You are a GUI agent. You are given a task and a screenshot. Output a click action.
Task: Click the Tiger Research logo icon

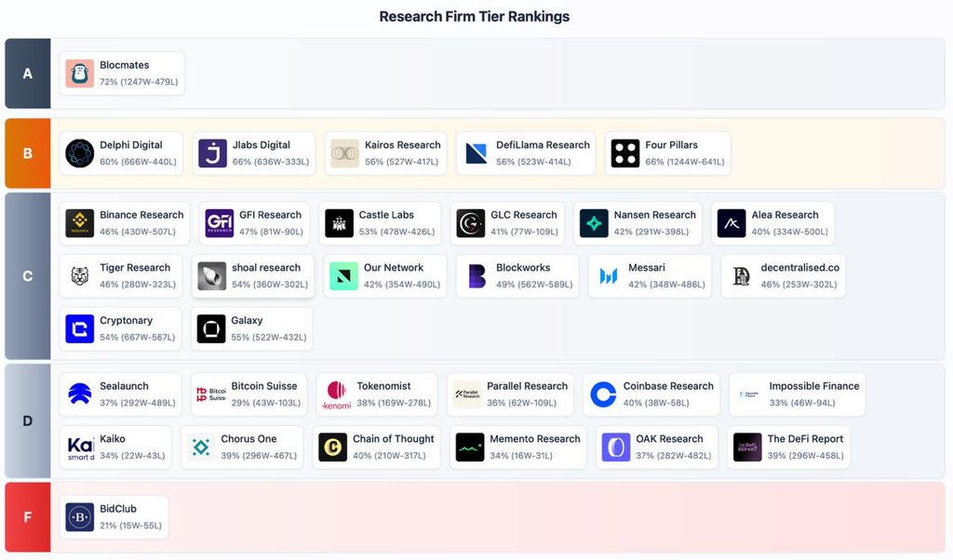[80, 276]
